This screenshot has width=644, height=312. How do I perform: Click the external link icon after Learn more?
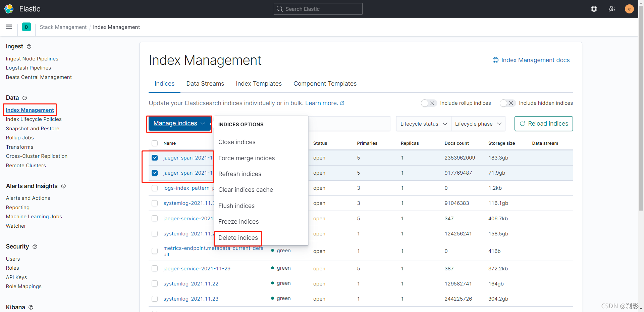click(342, 103)
